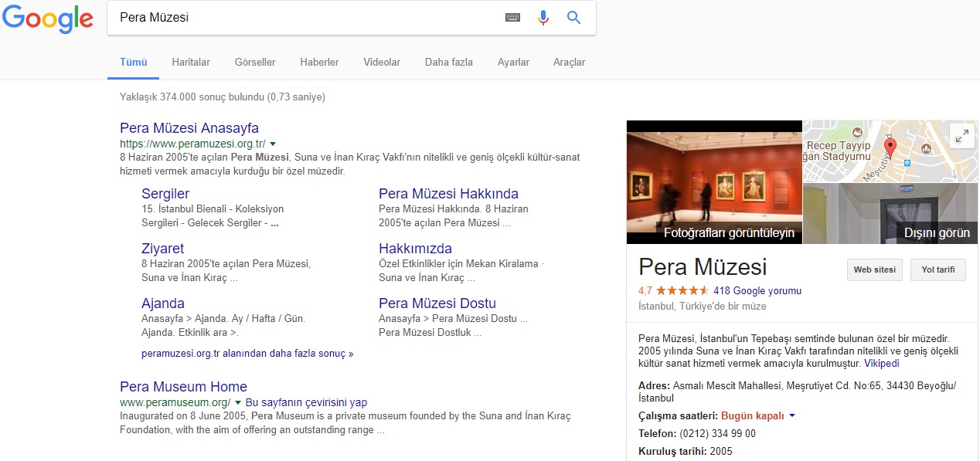This screenshot has height=461, width=980.
Task: Click Bu sayfanın çevirisini yap link
Action: click(306, 402)
